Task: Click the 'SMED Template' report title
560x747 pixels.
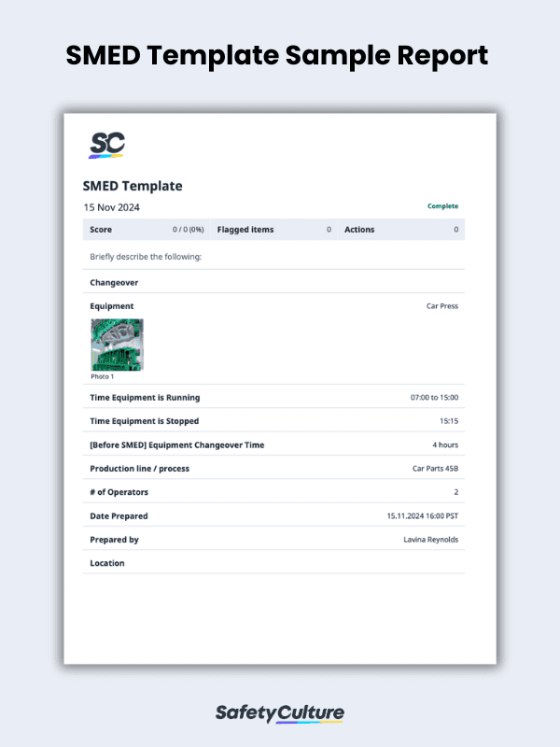Action: click(x=133, y=186)
